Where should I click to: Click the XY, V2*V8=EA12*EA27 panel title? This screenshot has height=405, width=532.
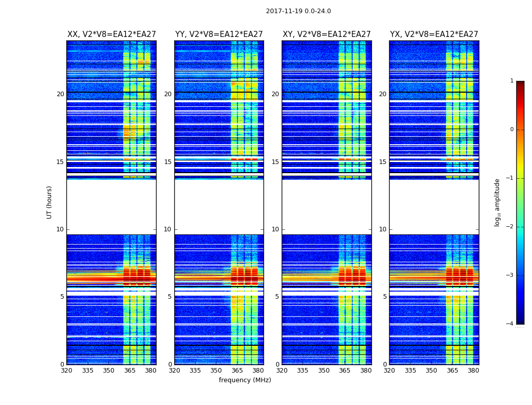tap(327, 34)
